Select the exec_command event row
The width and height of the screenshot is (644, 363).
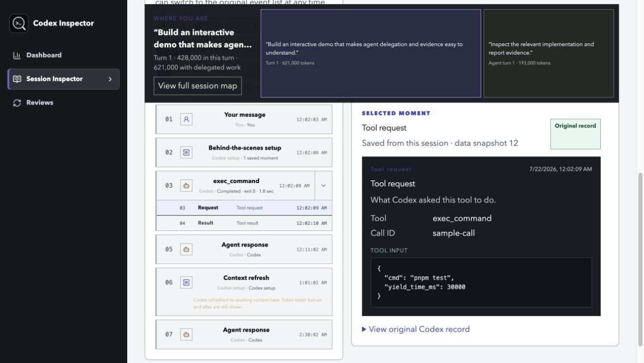(x=235, y=186)
